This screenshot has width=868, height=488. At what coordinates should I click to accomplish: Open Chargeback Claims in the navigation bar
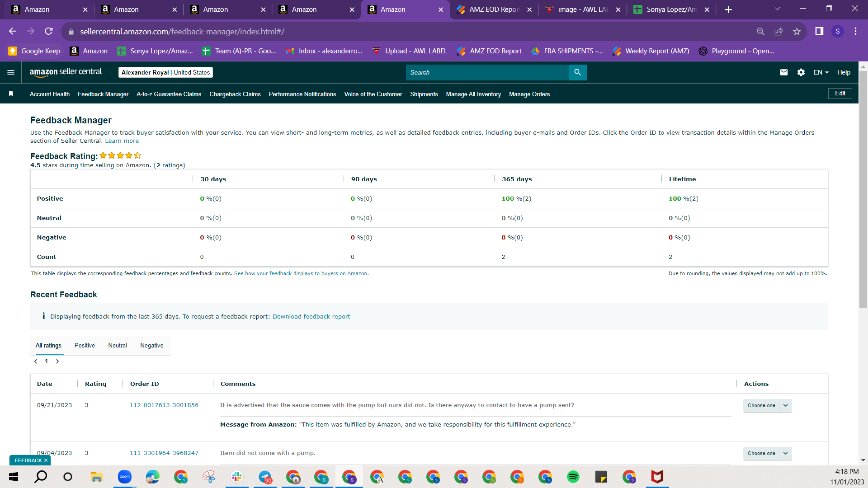[x=235, y=94]
